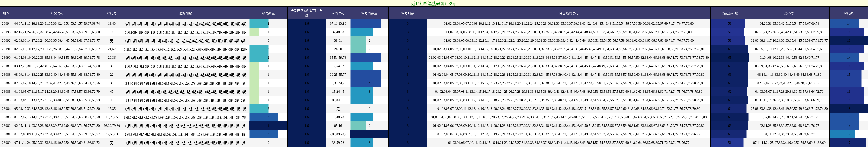Select period number 26094 cell

click(x=6, y=23)
